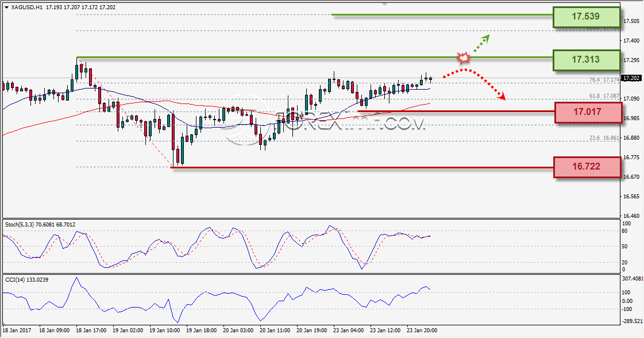This screenshot has height=338, width=644.
Task: Click price scale value 16.565
Action: point(631,197)
